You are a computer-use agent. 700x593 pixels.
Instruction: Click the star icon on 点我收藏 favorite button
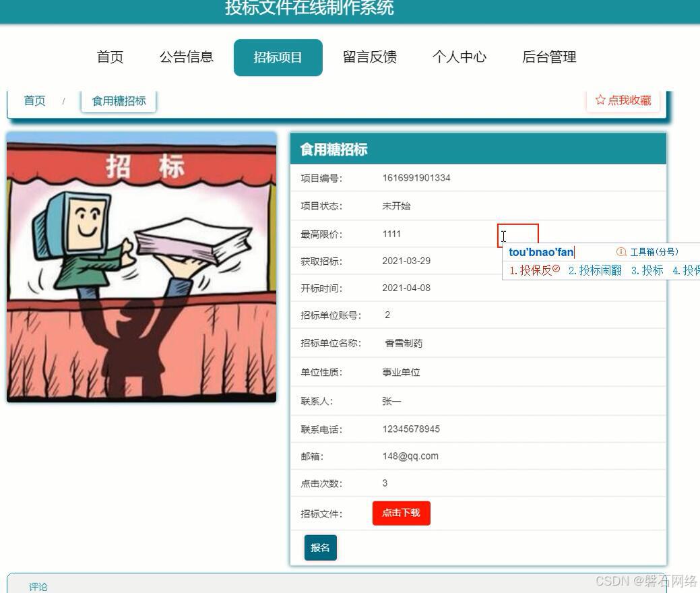coord(600,100)
